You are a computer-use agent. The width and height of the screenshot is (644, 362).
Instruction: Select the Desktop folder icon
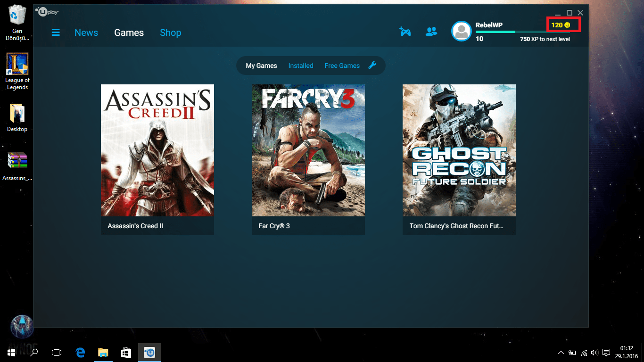[17, 117]
